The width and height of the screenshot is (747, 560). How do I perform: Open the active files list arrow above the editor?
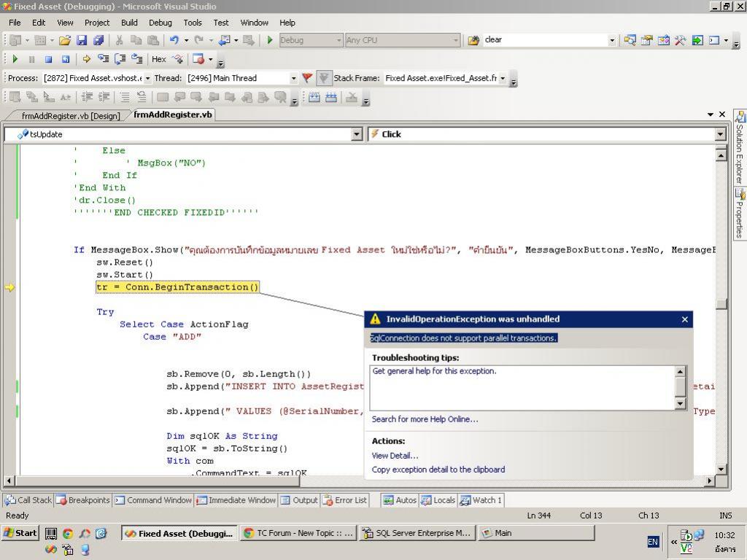point(711,114)
